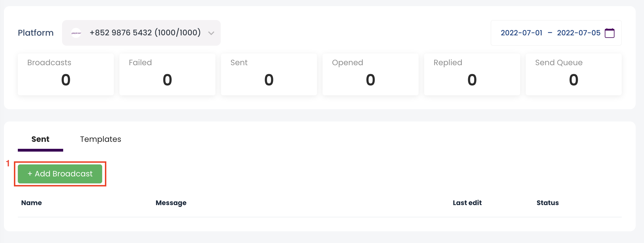Select the Sent tab
644x243 pixels.
pyautogui.click(x=40, y=139)
